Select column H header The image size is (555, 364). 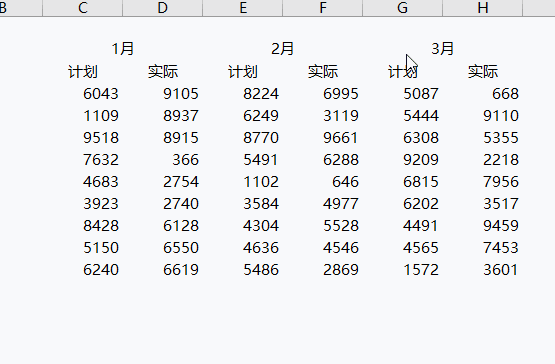click(x=482, y=8)
